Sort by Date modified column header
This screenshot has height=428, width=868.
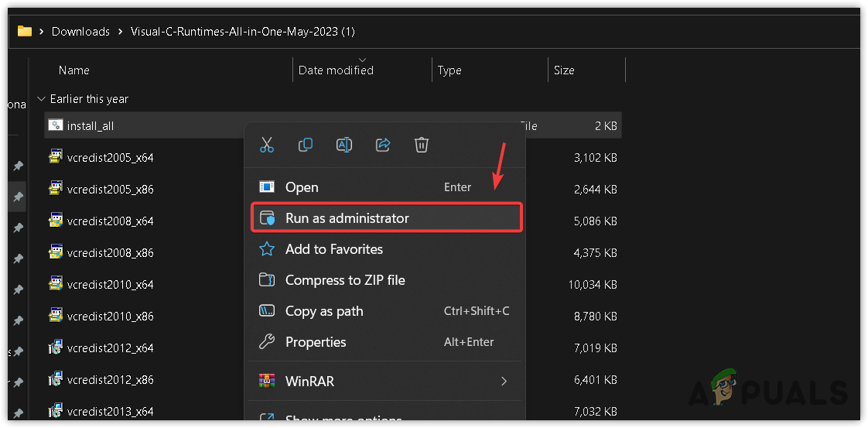click(x=336, y=70)
